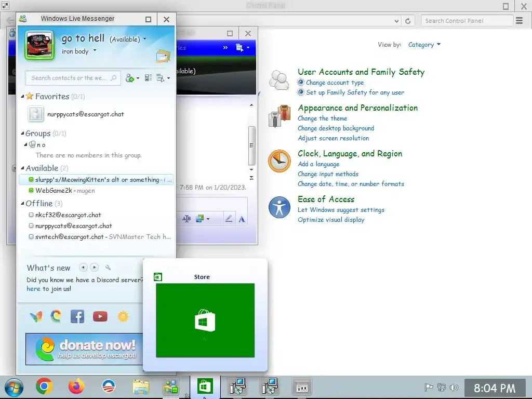
Task: Collapse the Available contacts section
Action: coord(22,168)
